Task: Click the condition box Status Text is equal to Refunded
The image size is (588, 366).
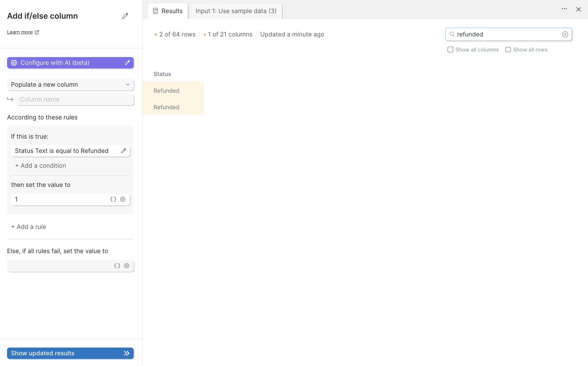Action: point(70,151)
